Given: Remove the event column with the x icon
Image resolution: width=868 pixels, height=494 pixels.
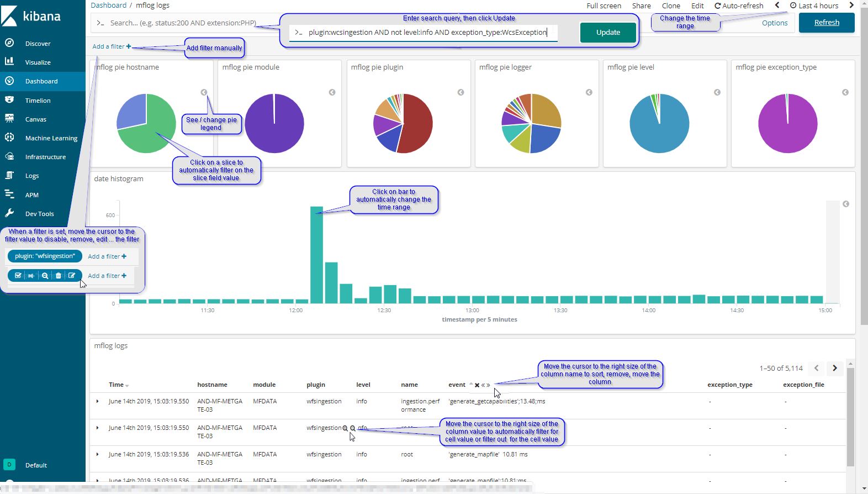Looking at the screenshot, I should pyautogui.click(x=477, y=385).
